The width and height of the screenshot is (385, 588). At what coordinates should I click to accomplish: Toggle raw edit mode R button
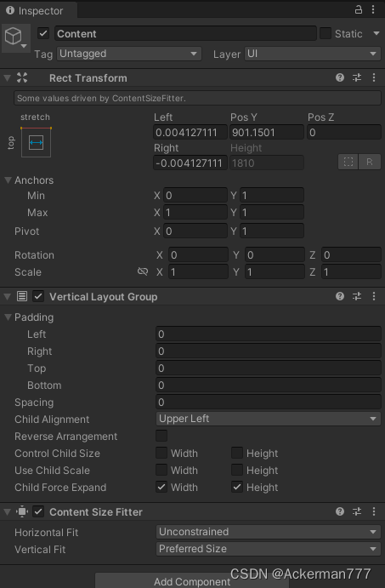[370, 162]
